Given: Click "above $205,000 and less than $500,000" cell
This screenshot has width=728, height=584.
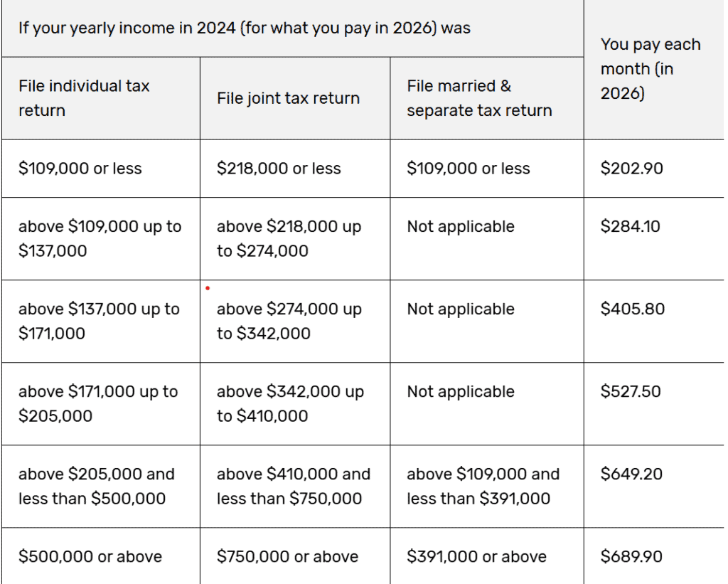Looking at the screenshot, I should click(96, 486).
